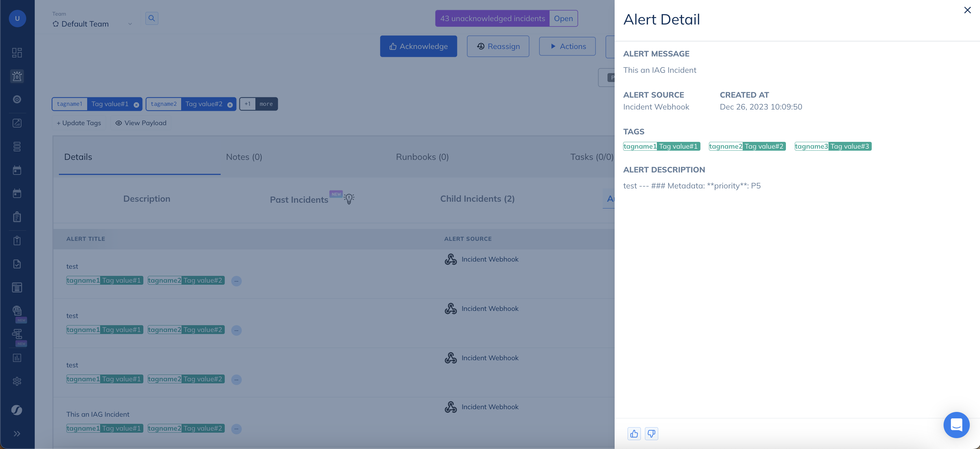Viewport: 980px width, 449px height.
Task: Click View Payload eye button
Action: tap(141, 123)
